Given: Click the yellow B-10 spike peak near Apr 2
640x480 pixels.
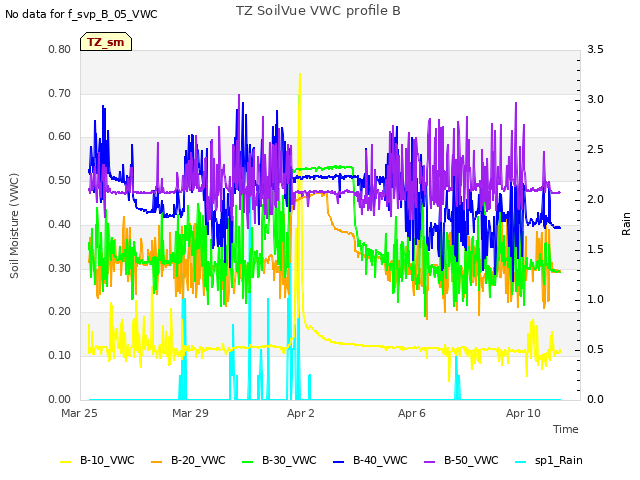Looking at the screenshot, I should point(300,75).
